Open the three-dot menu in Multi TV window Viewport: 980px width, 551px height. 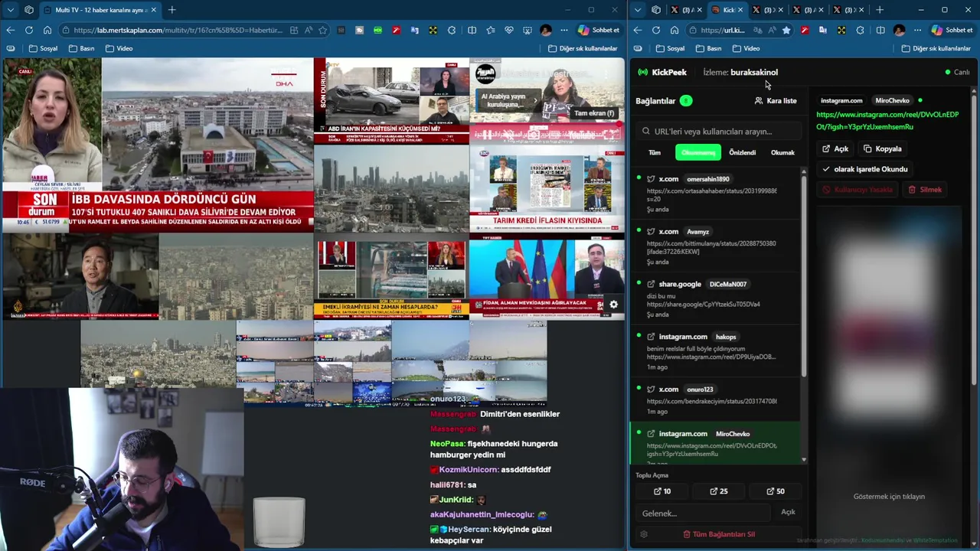pyautogui.click(x=564, y=30)
